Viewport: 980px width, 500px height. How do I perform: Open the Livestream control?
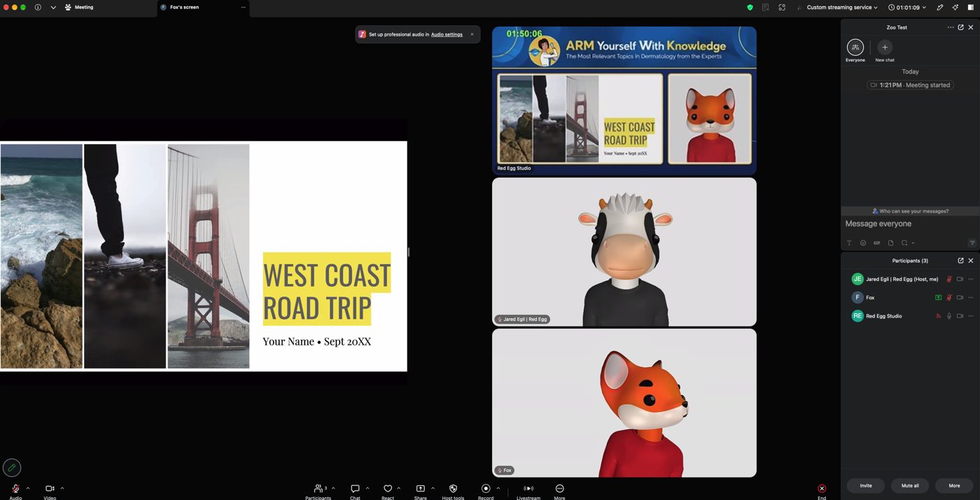[x=528, y=491]
